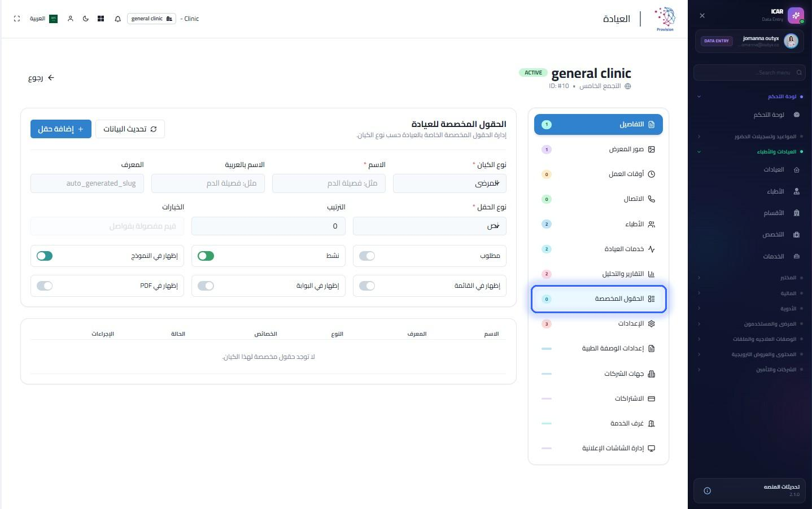This screenshot has height=509, width=812.
Task: Select the أوقات العمل working hours tab
Action: click(599, 174)
